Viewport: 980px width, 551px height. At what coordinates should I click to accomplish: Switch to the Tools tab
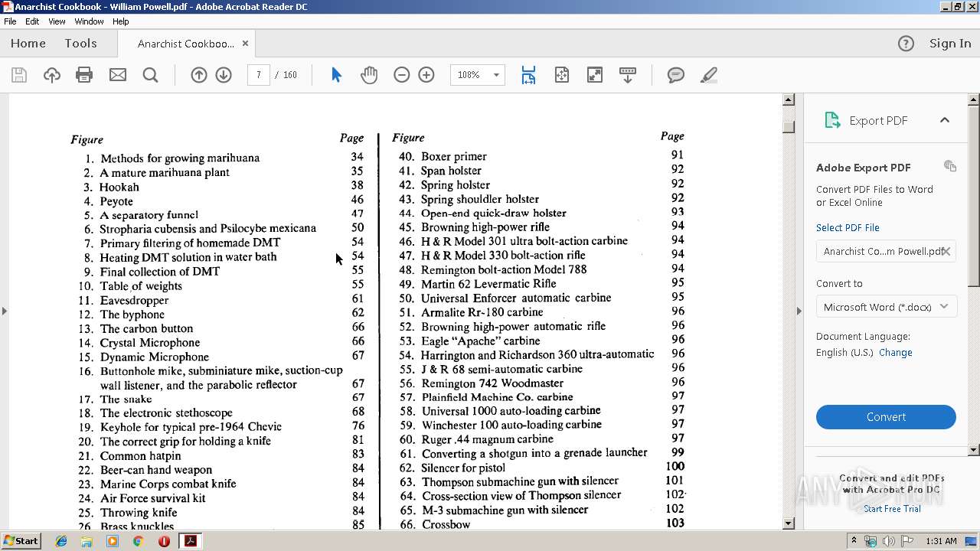[80, 44]
